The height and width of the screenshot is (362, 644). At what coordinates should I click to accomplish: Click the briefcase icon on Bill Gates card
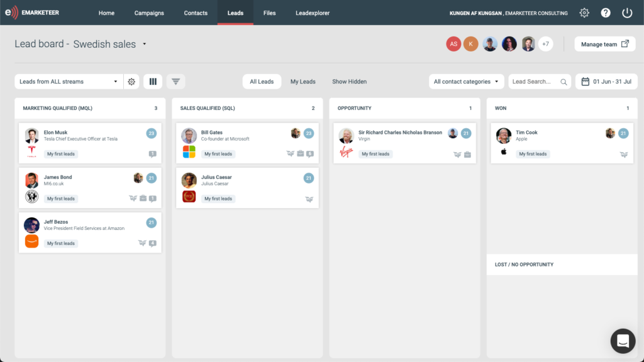(x=300, y=153)
